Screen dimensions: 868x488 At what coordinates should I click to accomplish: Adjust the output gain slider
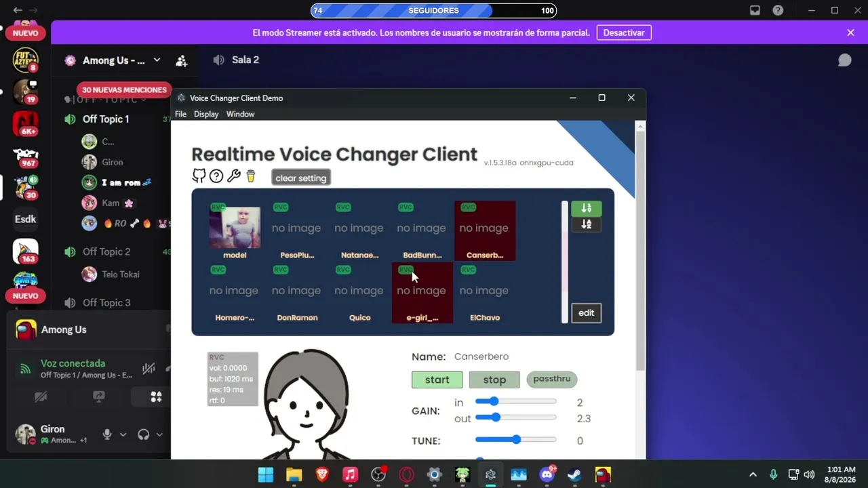pos(515,418)
